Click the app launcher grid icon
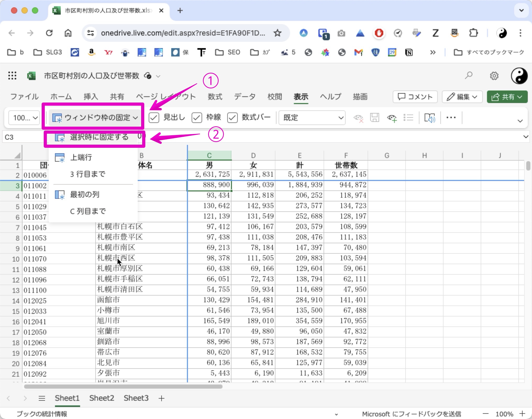 (12, 76)
